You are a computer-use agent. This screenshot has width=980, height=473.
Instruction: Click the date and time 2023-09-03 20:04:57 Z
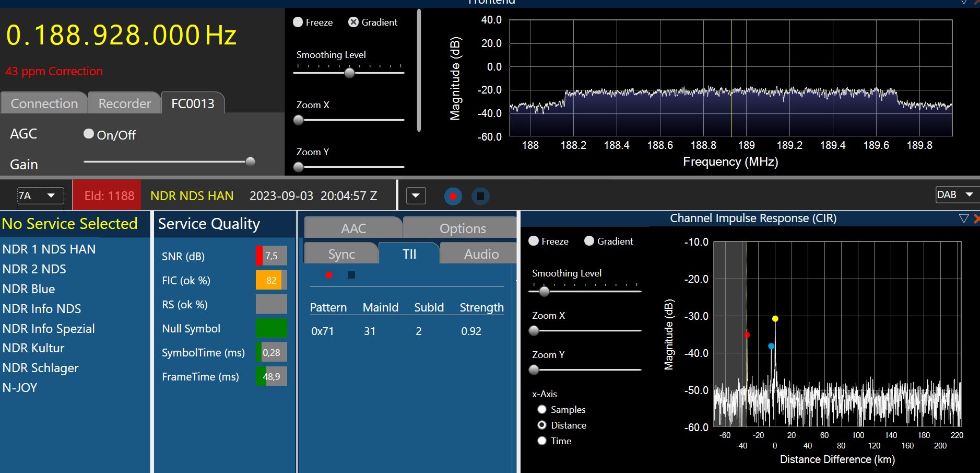tap(313, 196)
